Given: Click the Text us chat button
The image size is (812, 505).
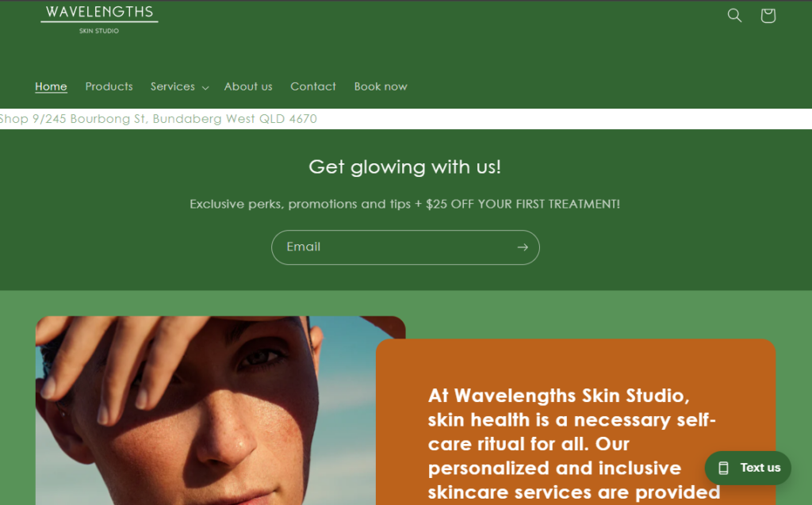Looking at the screenshot, I should [748, 469].
